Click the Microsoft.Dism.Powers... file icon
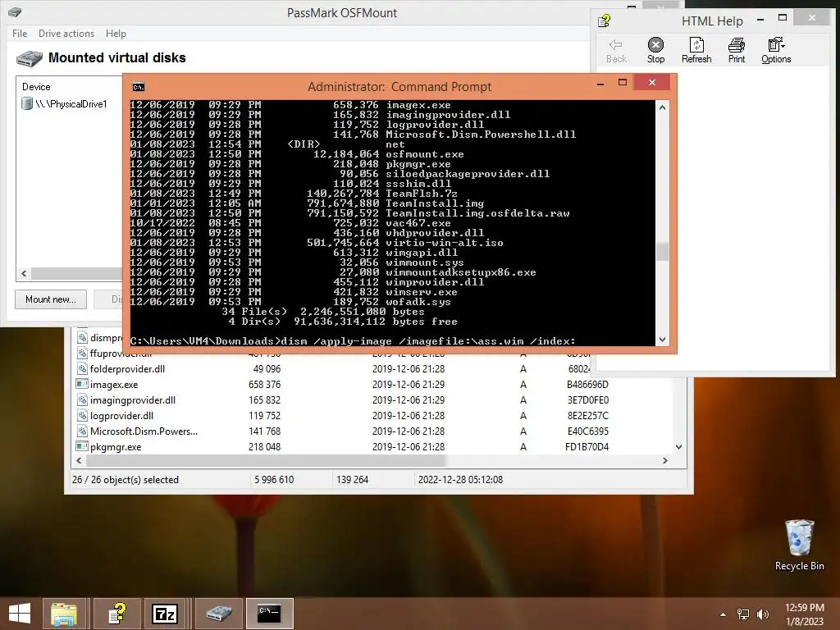The height and width of the screenshot is (630, 840). [x=82, y=431]
